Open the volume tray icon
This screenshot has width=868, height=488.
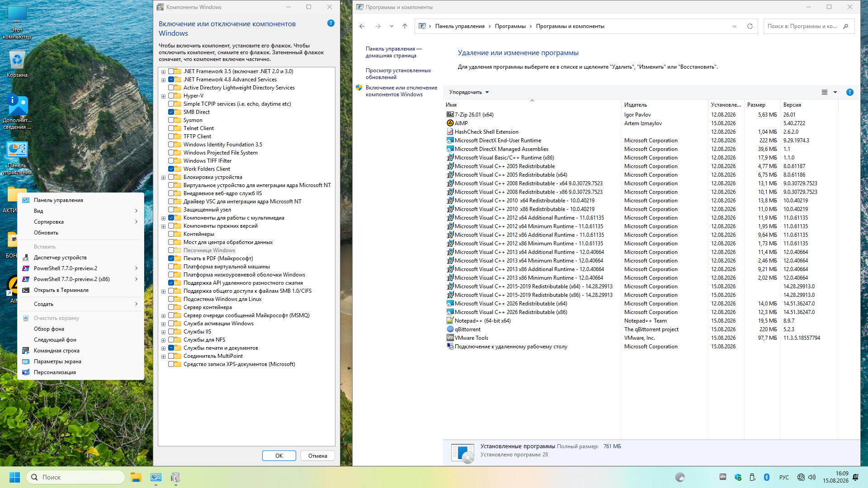tap(812, 477)
